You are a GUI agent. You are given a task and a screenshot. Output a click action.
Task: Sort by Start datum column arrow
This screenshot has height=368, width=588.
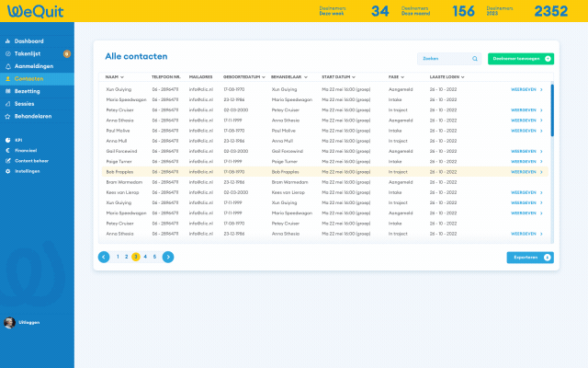click(x=354, y=77)
